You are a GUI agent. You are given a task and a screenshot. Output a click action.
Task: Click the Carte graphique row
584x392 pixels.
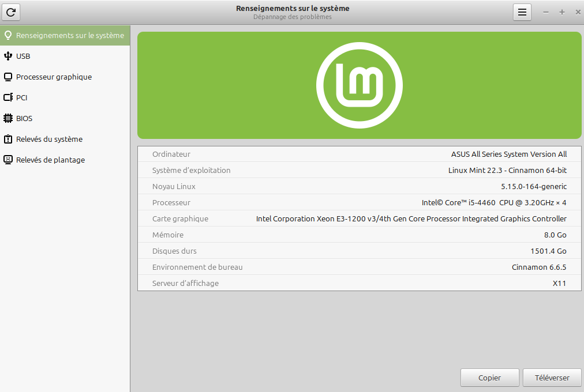pos(359,218)
